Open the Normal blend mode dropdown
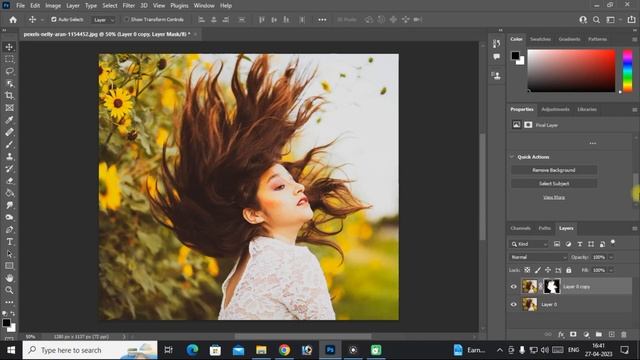The image size is (640, 360). coord(538,257)
